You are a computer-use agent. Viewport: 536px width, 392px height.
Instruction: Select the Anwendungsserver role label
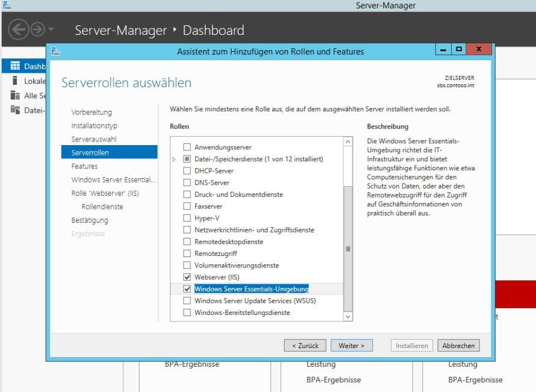pos(223,148)
